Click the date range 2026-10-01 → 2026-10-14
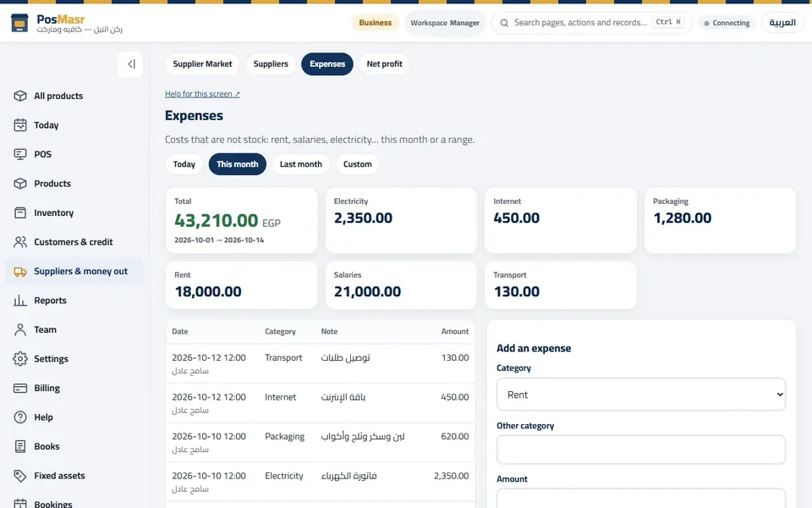This screenshot has width=812, height=508. coord(219,240)
